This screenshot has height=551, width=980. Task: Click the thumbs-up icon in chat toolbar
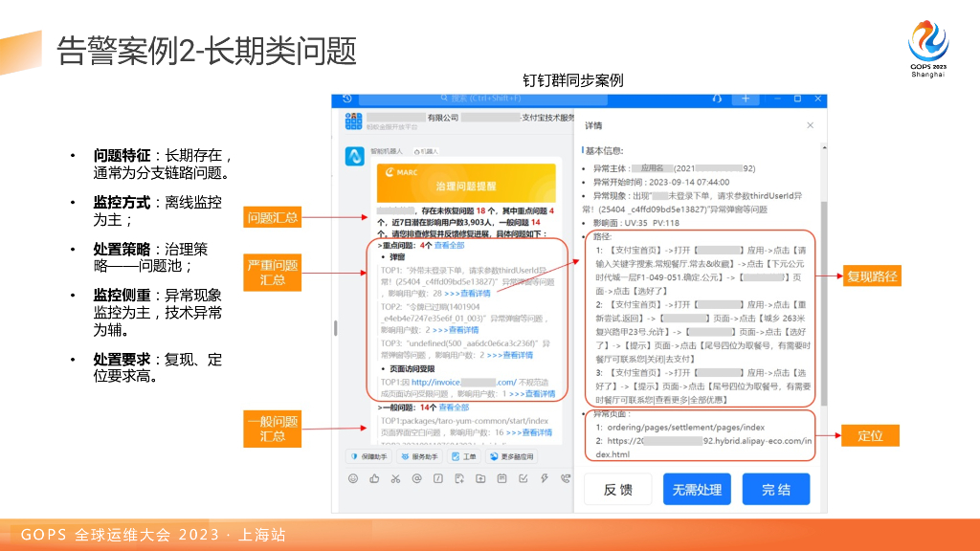click(374, 478)
